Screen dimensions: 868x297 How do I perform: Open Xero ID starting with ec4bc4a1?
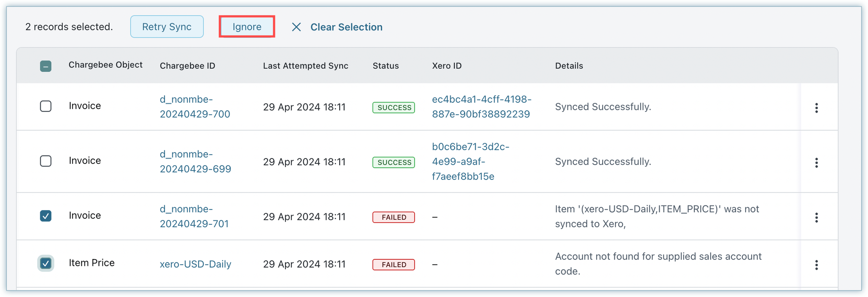tap(481, 107)
